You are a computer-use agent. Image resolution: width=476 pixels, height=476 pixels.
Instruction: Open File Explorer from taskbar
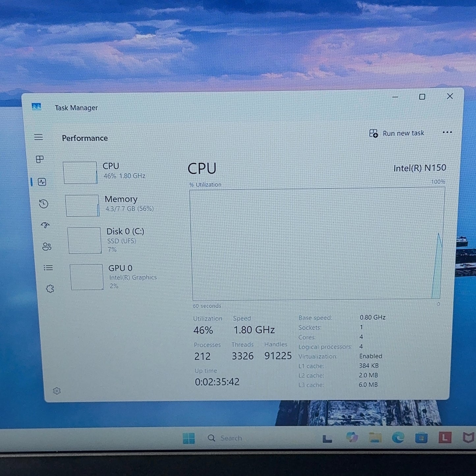point(375,438)
